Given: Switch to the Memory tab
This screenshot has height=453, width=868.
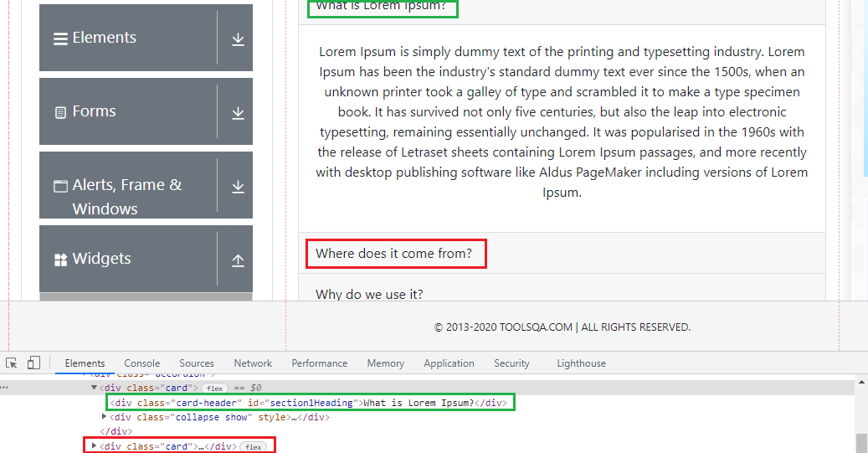Looking at the screenshot, I should point(385,363).
